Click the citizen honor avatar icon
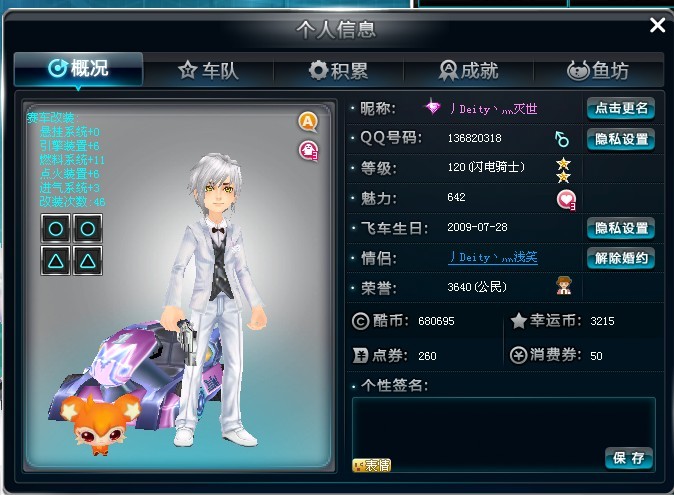 pyautogui.click(x=564, y=285)
